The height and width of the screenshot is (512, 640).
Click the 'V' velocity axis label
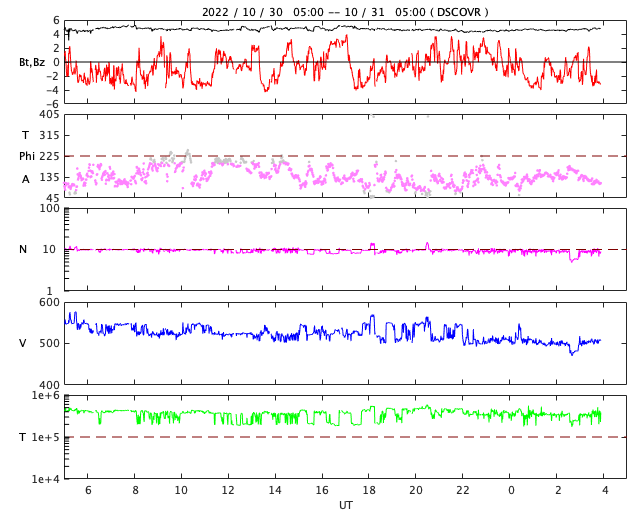[23, 343]
